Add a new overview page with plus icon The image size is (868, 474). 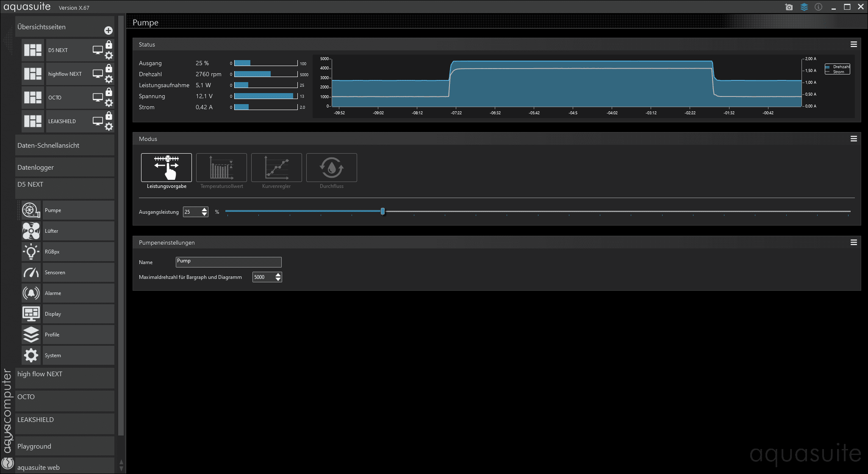pyautogui.click(x=108, y=30)
